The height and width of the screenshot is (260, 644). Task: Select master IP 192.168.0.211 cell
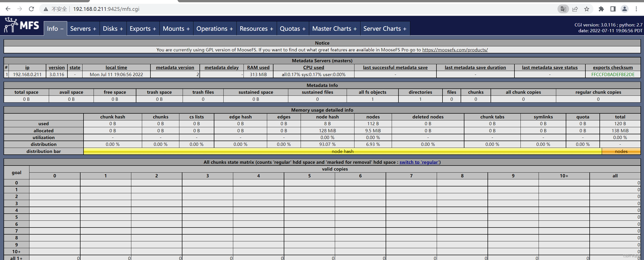[x=27, y=74]
